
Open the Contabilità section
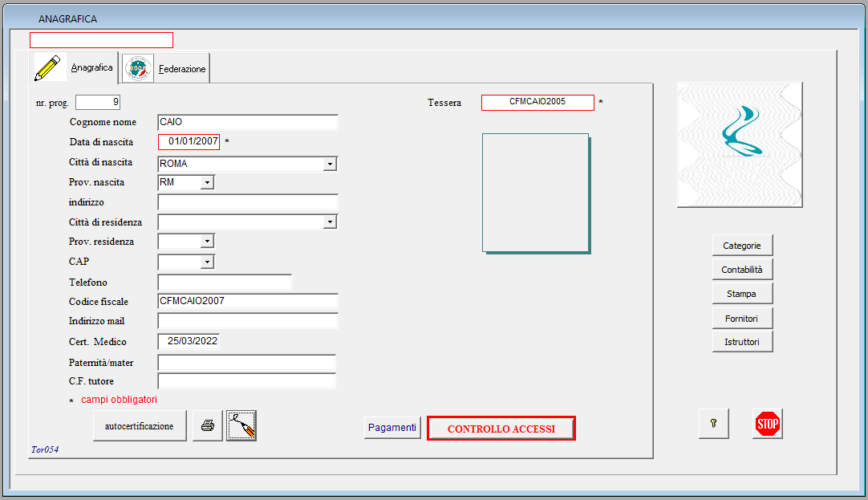pos(742,270)
